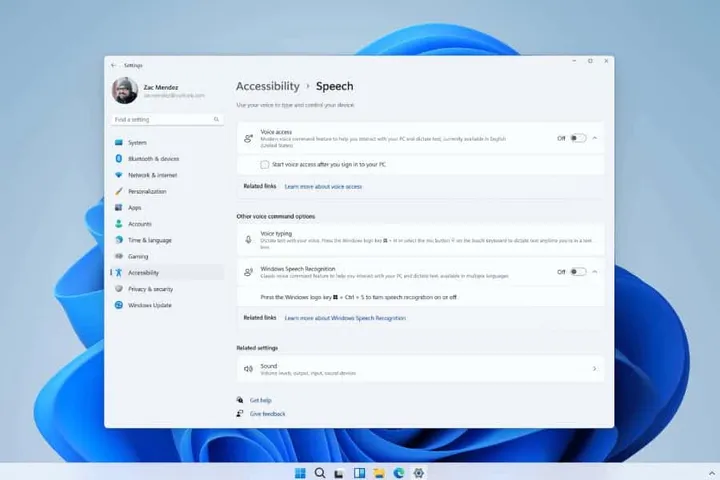
Task: Open Sound settings chevron arrow
Action: pos(595,369)
